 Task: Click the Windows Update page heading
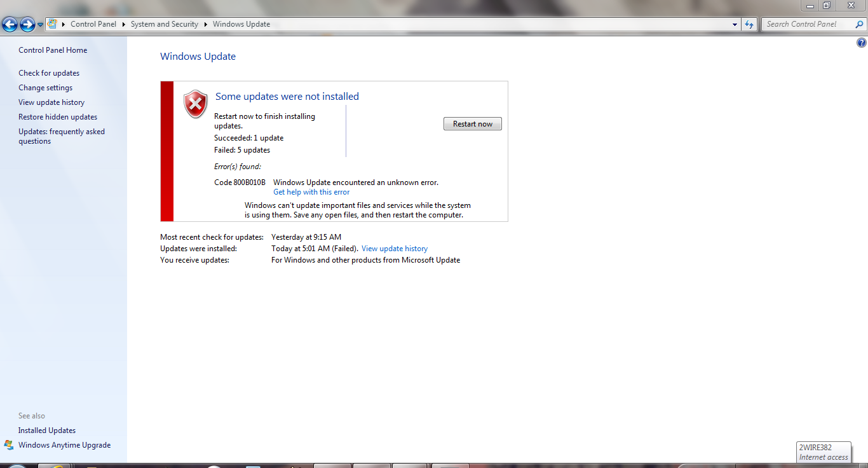click(198, 57)
